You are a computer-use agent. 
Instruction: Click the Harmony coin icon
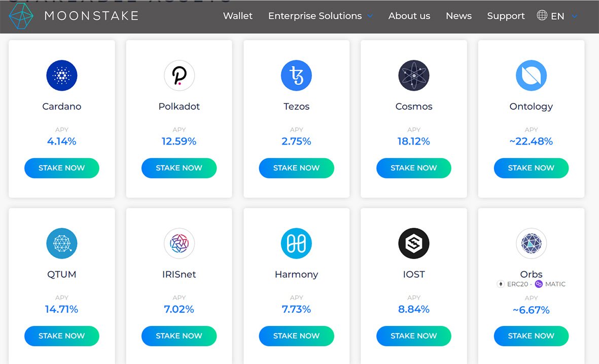pyautogui.click(x=296, y=243)
